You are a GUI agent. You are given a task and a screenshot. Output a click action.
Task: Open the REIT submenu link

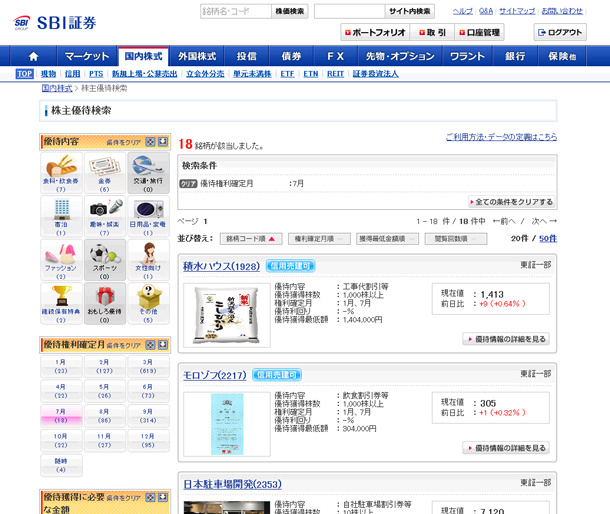[335, 74]
